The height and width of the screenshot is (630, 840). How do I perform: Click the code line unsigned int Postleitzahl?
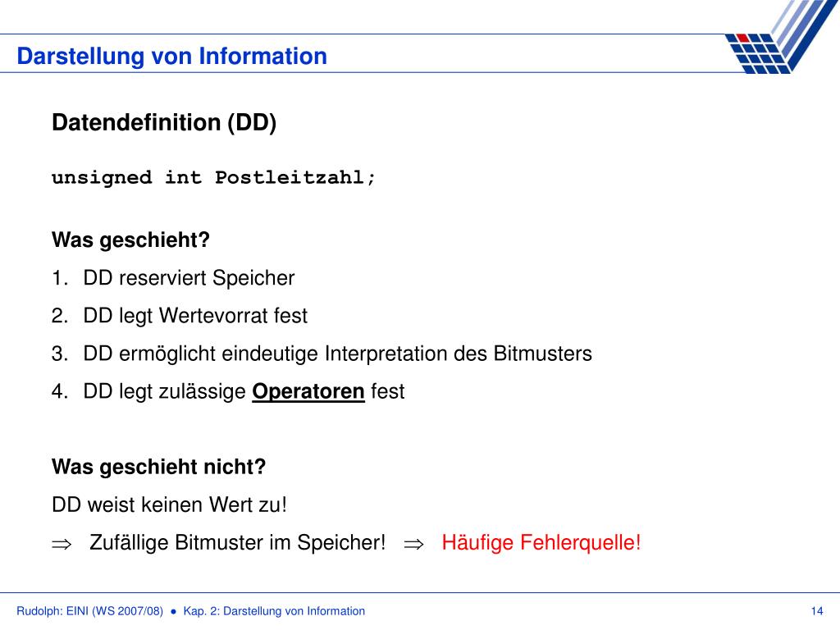214,177
